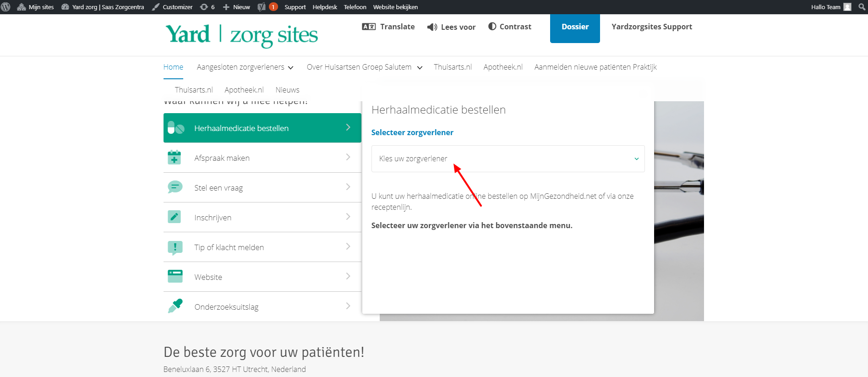Image resolution: width=868 pixels, height=377 pixels.
Task: Open Helpdesk in the admin bar
Action: 325,7
